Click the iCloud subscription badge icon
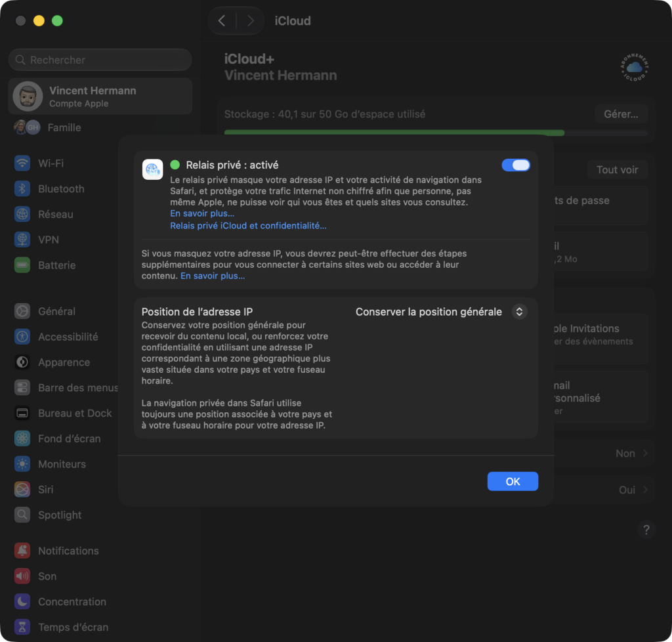 635,68
